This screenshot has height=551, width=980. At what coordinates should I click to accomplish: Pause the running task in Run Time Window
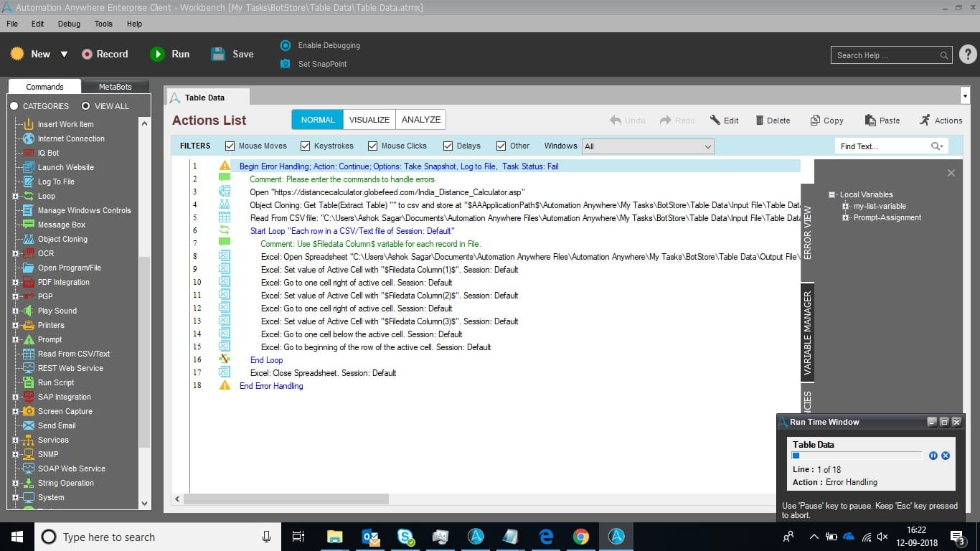[x=933, y=456]
